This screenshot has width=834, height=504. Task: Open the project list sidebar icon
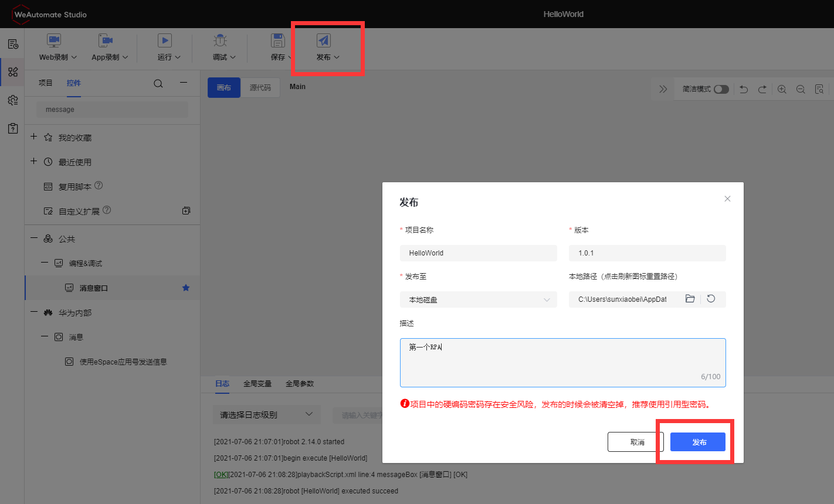(13, 44)
